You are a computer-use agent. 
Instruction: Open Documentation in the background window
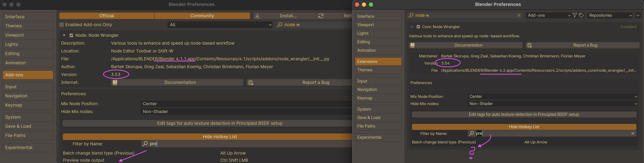pyautogui.click(x=177, y=83)
